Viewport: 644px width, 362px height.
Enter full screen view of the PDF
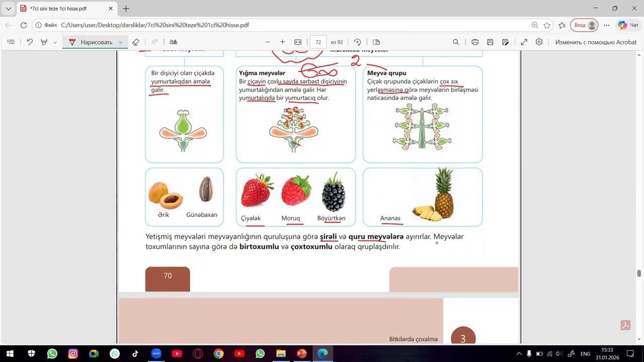524,42
